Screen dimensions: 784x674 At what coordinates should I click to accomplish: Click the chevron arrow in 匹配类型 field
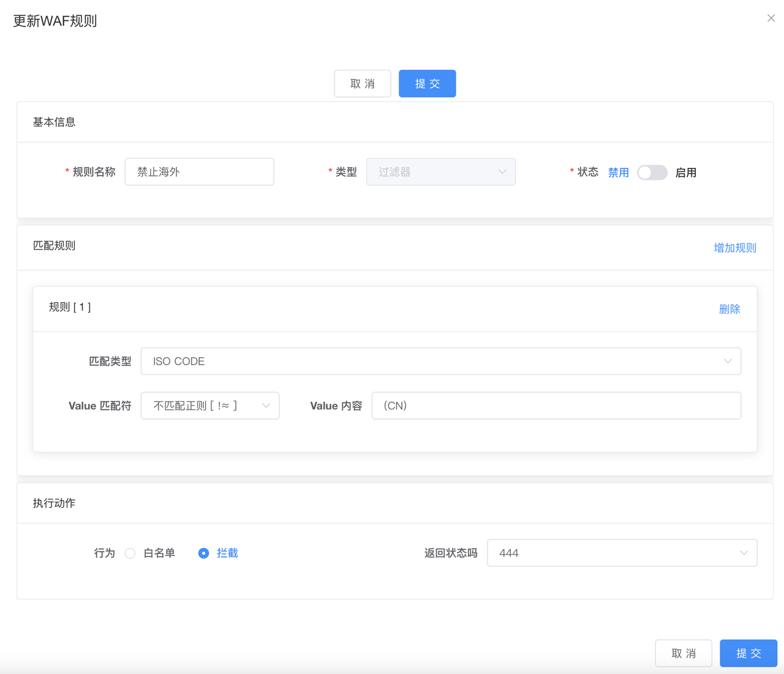(728, 362)
